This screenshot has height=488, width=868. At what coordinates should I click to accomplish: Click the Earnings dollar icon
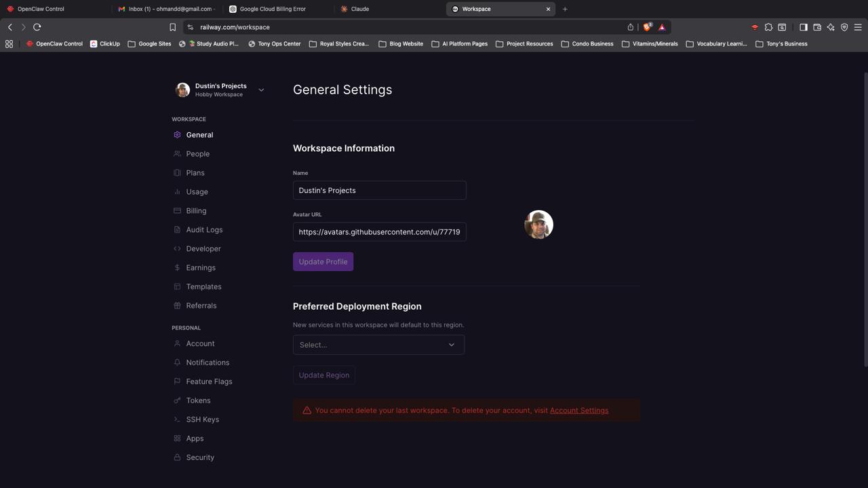tap(177, 268)
